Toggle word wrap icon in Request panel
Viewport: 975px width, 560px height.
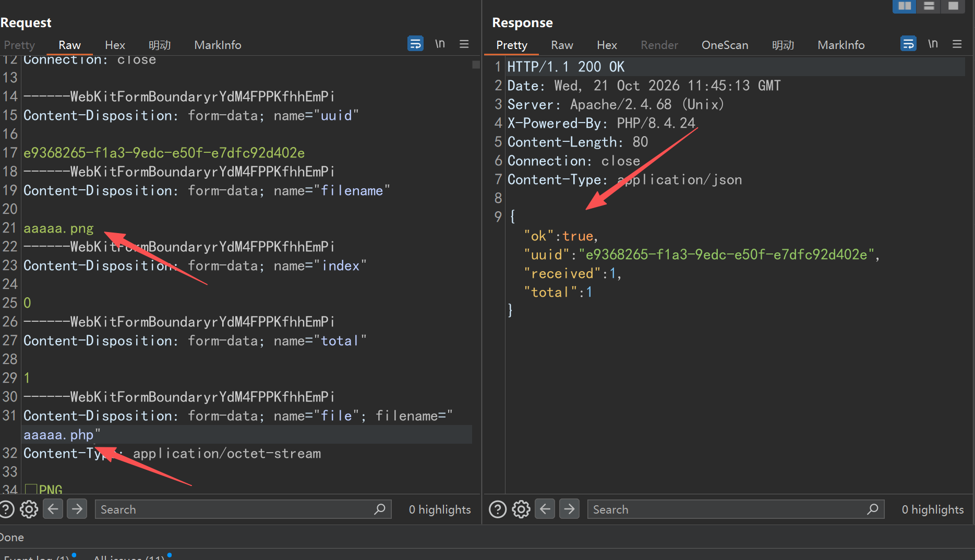[415, 44]
